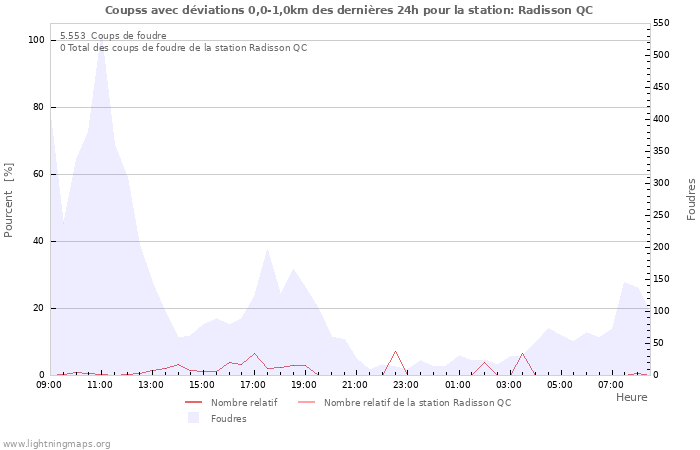Click the 11:00 time tick label
Viewport: 700px width, 450px height.
point(100,385)
